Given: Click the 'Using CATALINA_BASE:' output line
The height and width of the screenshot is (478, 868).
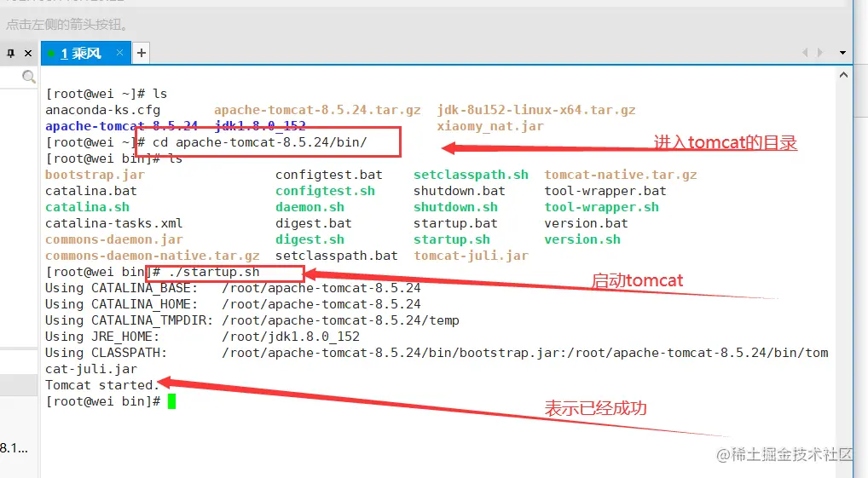Looking at the screenshot, I should point(233,288).
